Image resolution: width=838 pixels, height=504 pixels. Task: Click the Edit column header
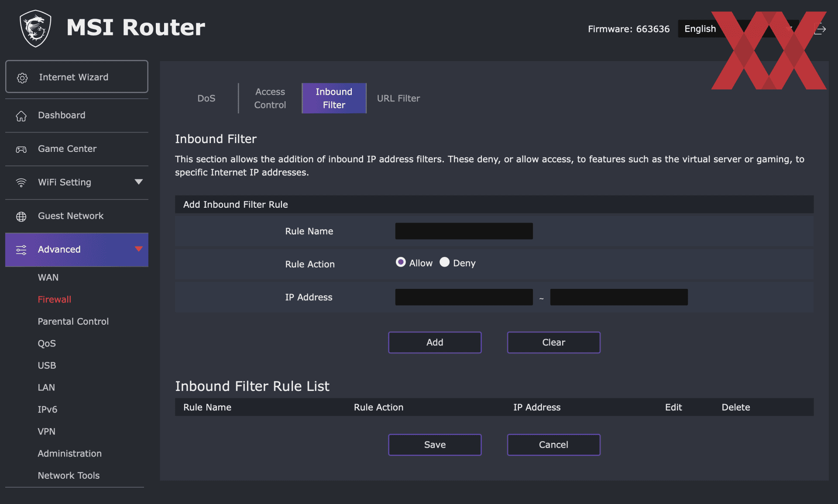[673, 407]
